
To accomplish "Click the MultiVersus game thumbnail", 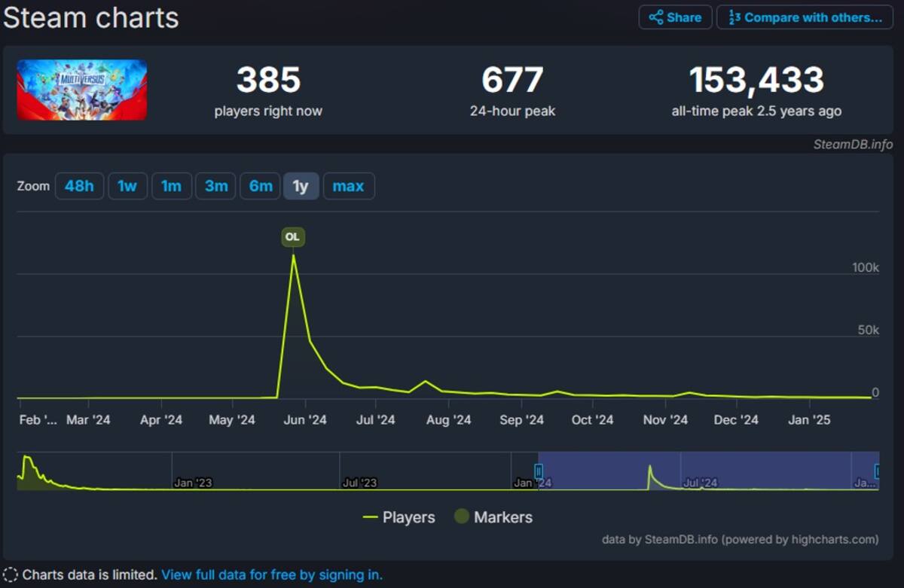I will [x=82, y=90].
